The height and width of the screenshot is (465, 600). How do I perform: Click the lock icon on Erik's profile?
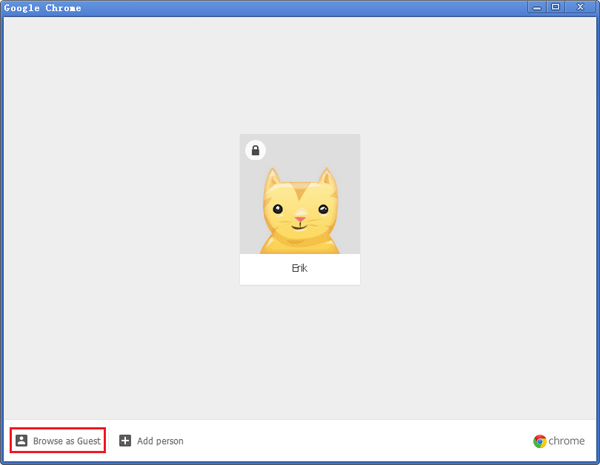(x=255, y=150)
